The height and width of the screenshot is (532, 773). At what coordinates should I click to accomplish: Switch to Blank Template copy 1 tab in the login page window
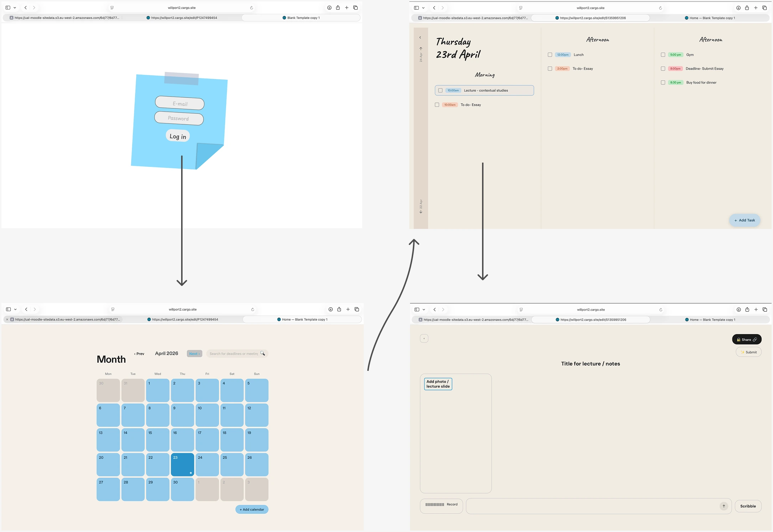[301, 18]
